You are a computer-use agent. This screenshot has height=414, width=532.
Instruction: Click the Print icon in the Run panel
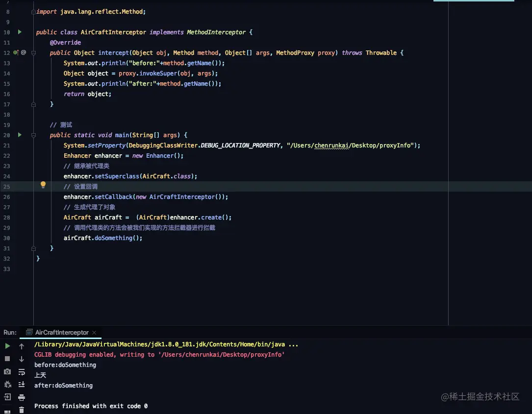click(22, 397)
